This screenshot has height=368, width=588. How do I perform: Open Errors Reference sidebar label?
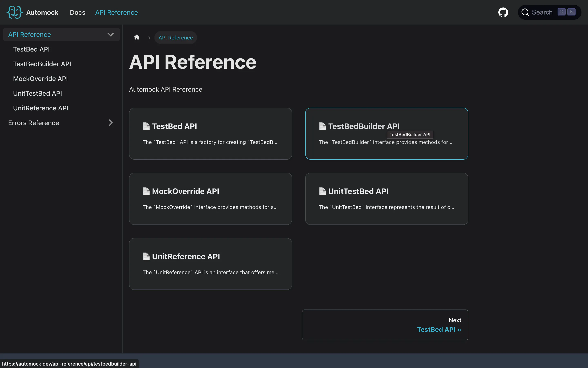click(x=33, y=123)
